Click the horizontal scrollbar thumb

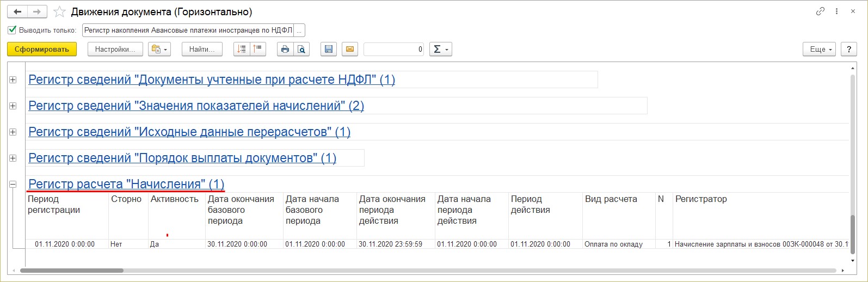point(72,270)
